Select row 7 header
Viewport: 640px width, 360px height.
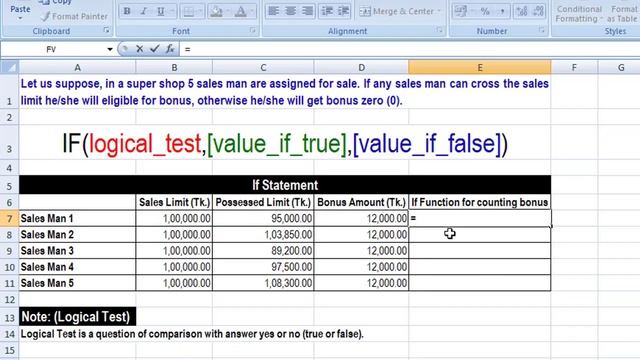click(x=9, y=219)
